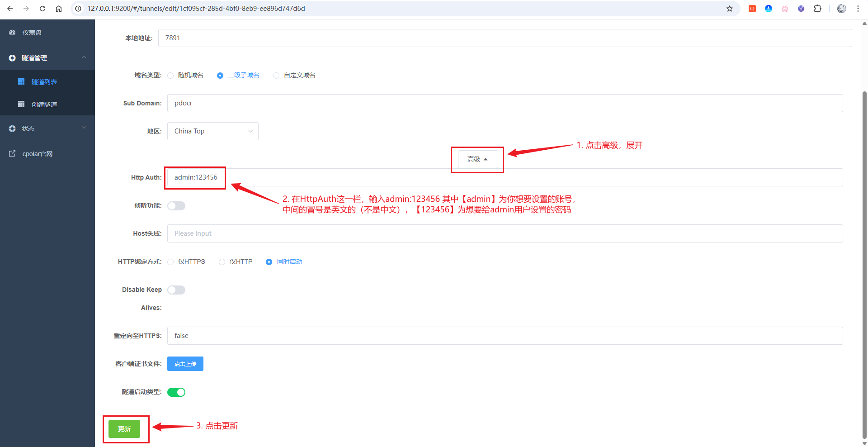Screen dimensions: 868x447
Task: Click 点击上传 certificate upload button
Action: [185, 364]
